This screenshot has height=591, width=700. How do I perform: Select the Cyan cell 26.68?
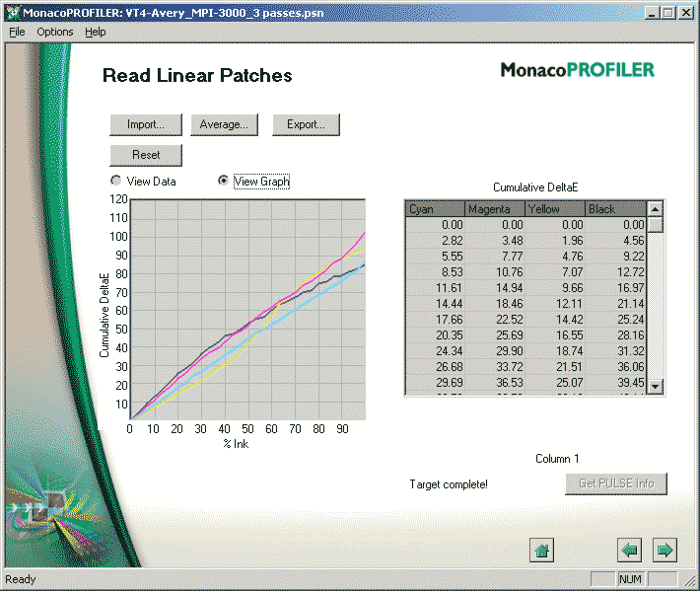tap(435, 367)
